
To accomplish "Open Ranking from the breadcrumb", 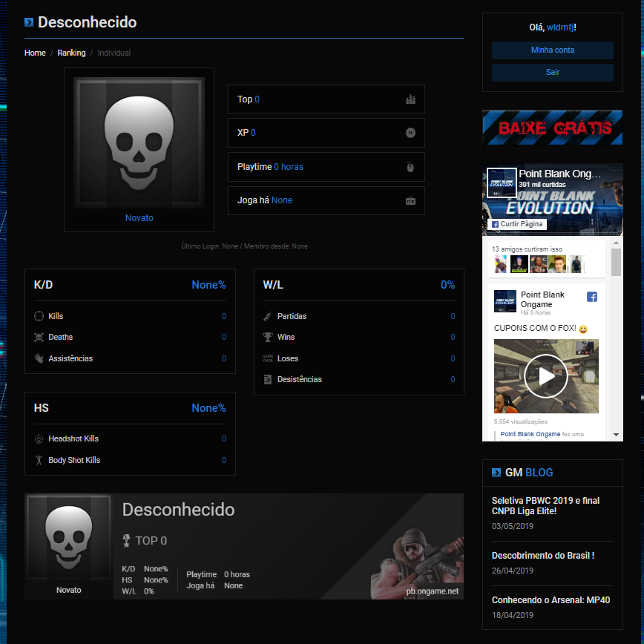I will tap(71, 53).
